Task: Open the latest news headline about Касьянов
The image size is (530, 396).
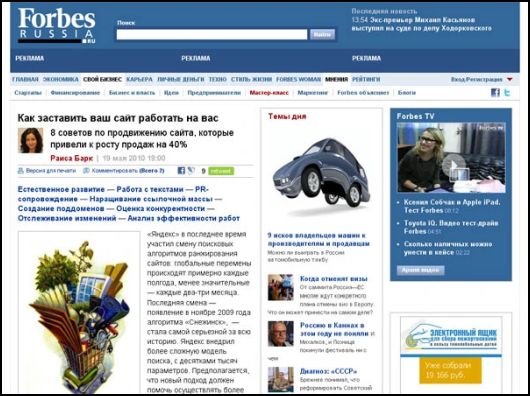Action: click(x=421, y=24)
